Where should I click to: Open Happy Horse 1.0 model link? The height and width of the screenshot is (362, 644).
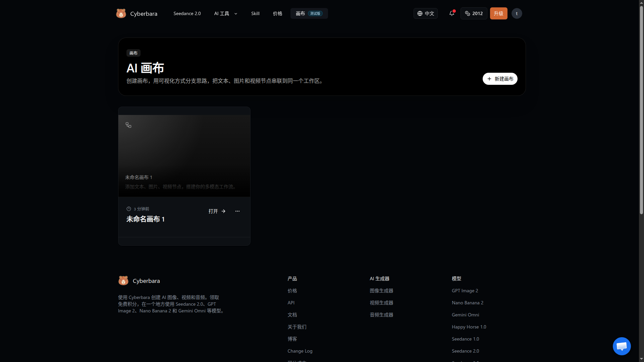(x=469, y=327)
